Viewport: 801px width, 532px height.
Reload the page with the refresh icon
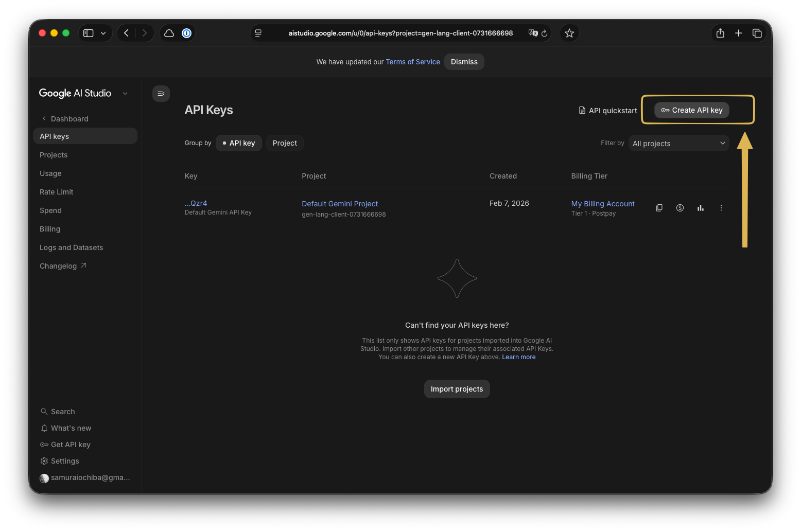tap(545, 33)
